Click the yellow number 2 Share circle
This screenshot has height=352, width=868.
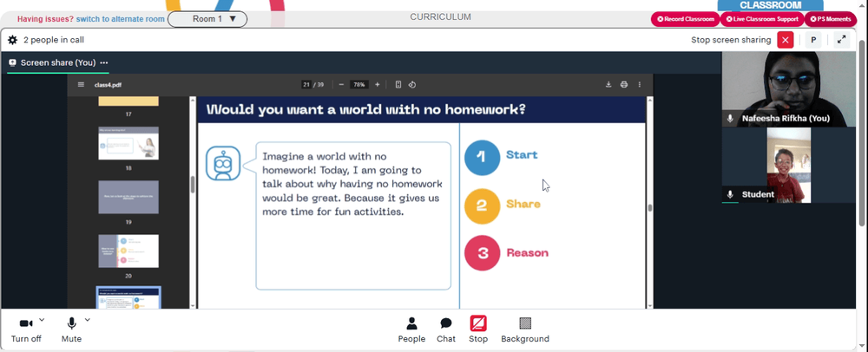(482, 206)
